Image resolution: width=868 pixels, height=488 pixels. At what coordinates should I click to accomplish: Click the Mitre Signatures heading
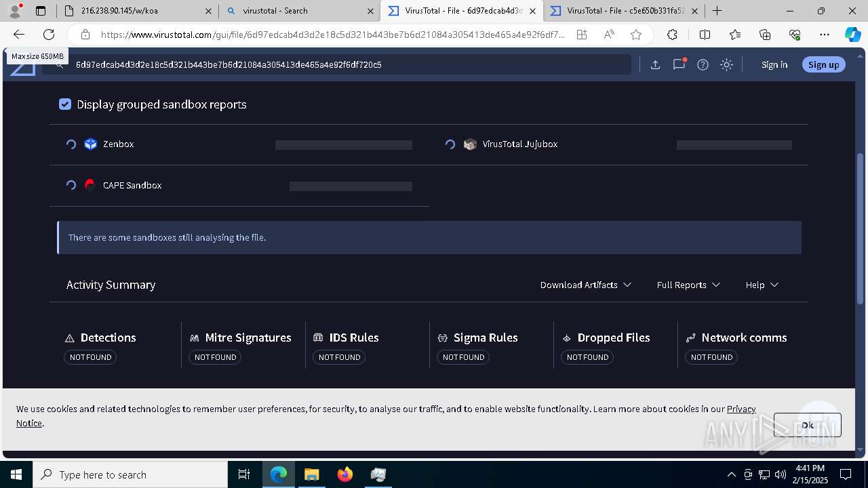pos(248,338)
